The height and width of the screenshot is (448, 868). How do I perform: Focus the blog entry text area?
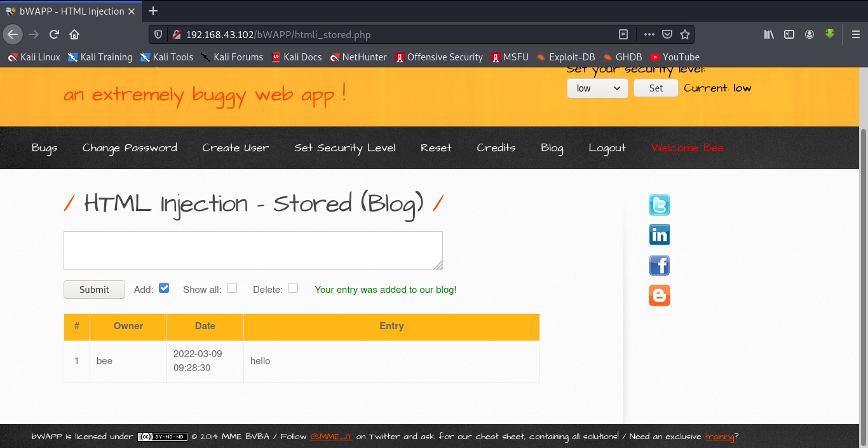click(253, 250)
